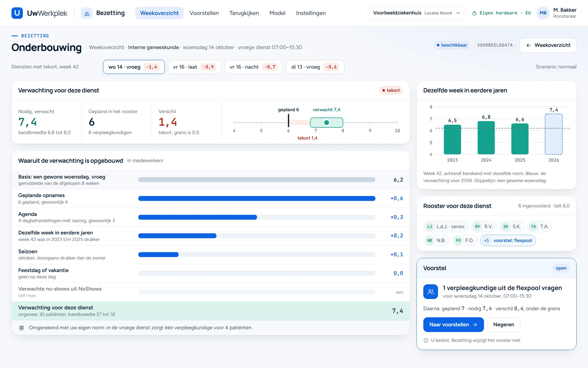Click the 2024 bar in the chart
The width and height of the screenshot is (588, 368).
tap(486, 138)
